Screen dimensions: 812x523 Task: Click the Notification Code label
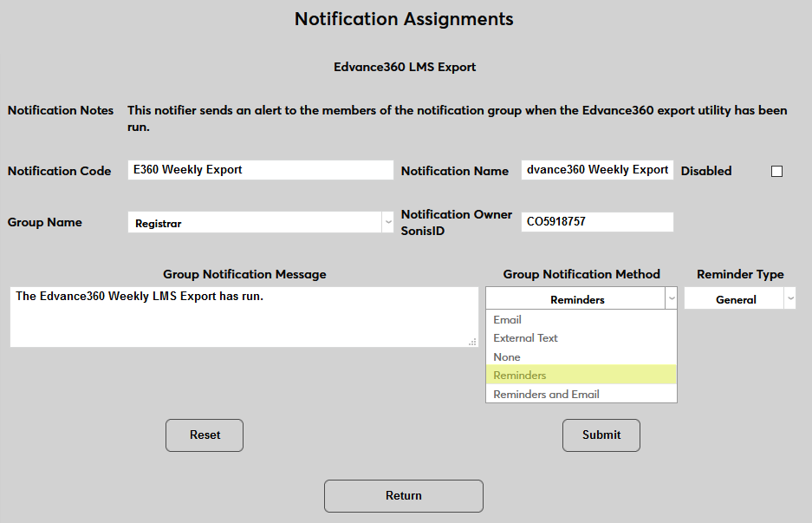pos(59,171)
